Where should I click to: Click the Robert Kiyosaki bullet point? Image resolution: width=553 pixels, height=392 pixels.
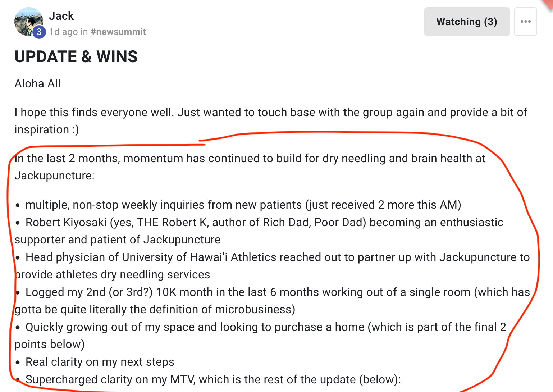[x=264, y=222]
